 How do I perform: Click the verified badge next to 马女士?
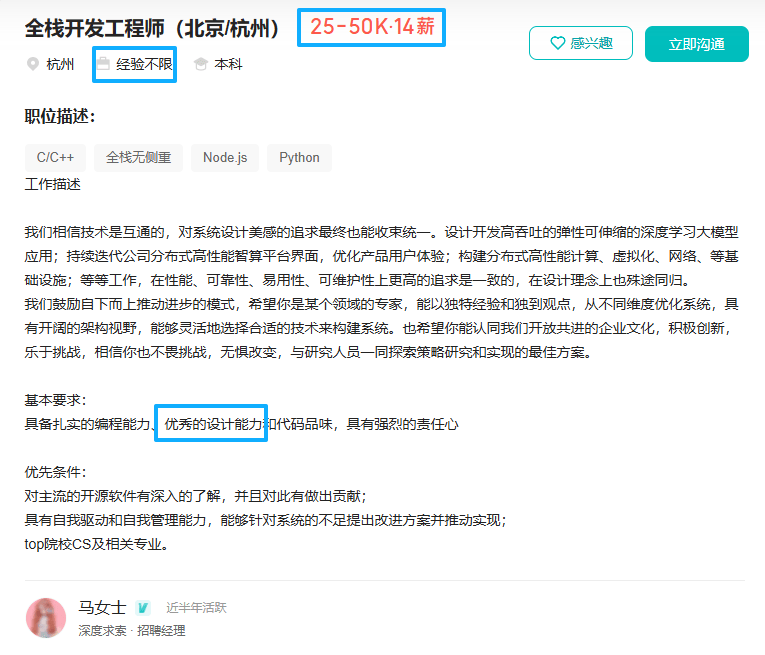click(x=144, y=608)
